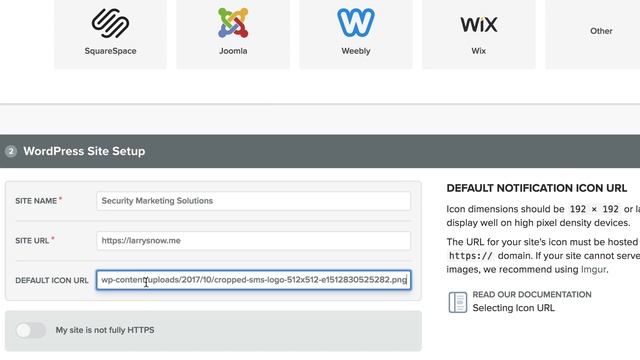The height and width of the screenshot is (360, 640).
Task: Toggle My site is not fully HTTPS
Action: (31, 330)
